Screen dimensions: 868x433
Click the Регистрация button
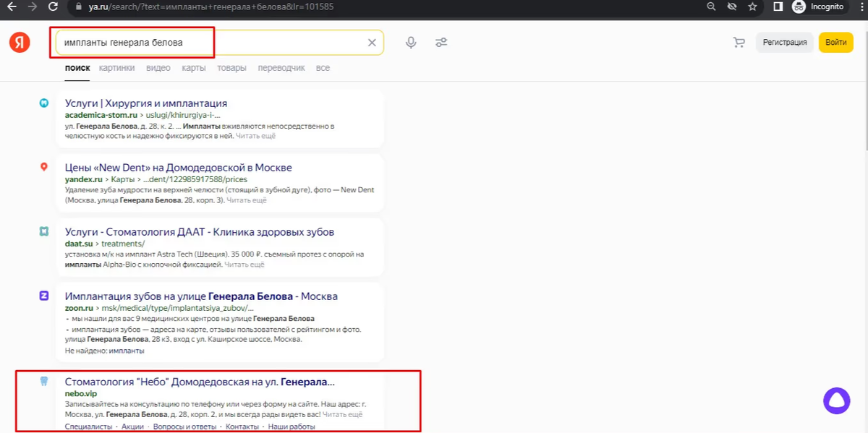(x=785, y=43)
